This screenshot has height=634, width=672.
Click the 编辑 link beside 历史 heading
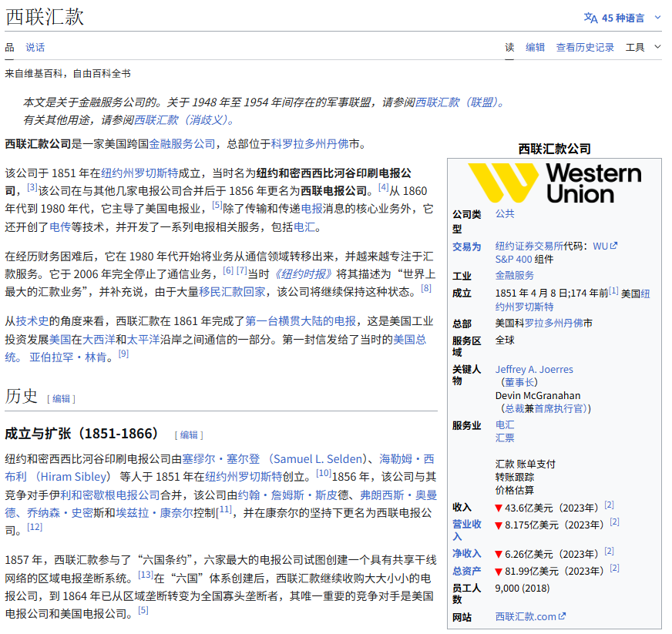[61, 399]
